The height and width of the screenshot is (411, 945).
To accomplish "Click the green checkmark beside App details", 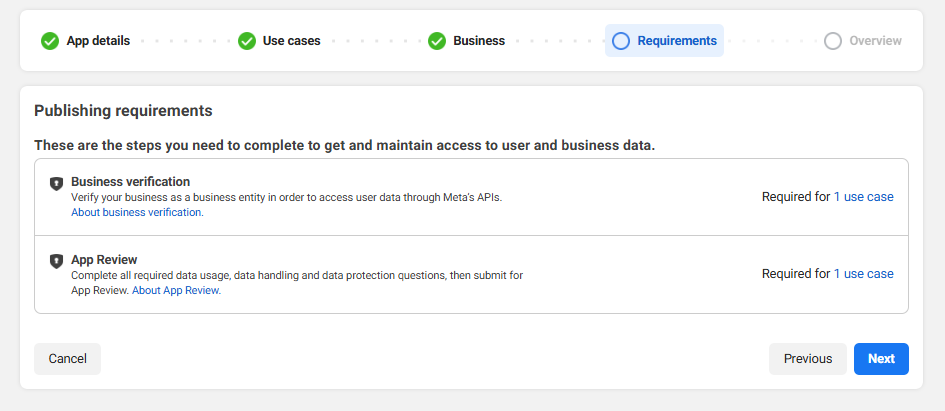I will click(50, 41).
